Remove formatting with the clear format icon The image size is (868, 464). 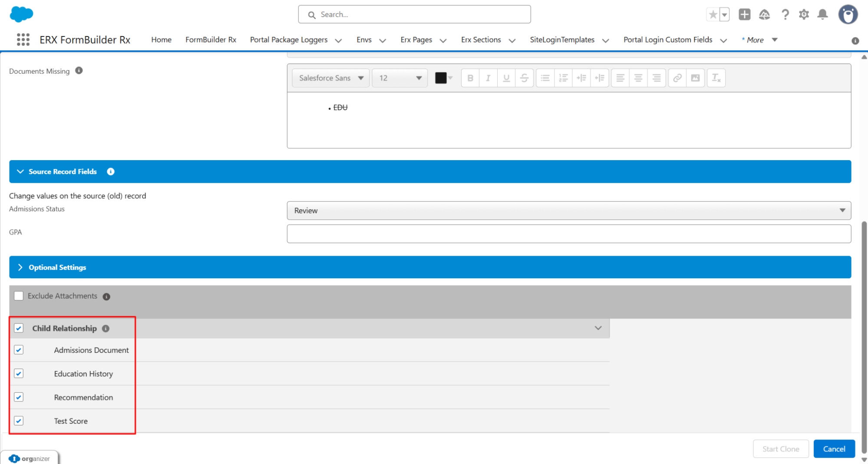point(716,78)
